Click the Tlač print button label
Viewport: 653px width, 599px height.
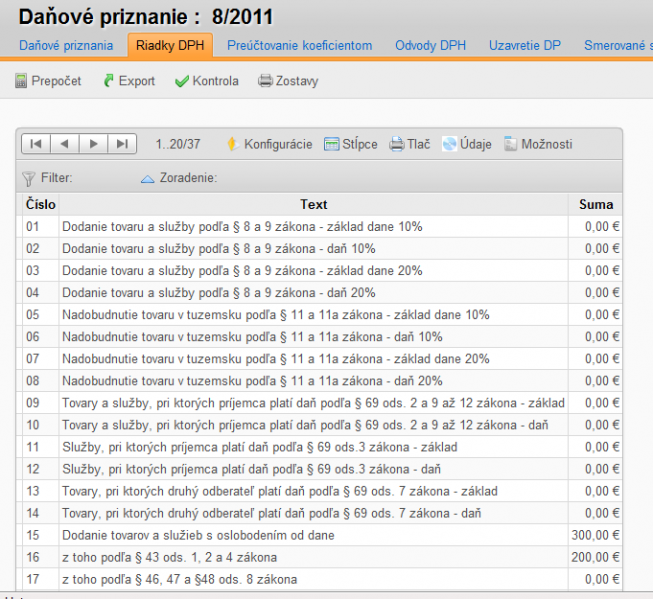tap(419, 144)
